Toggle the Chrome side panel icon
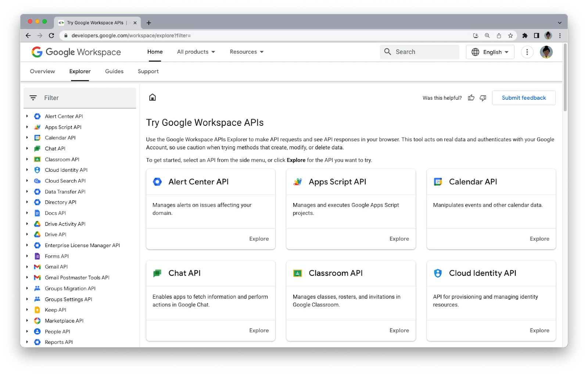Image resolution: width=588 pixels, height=374 pixels. (x=537, y=36)
